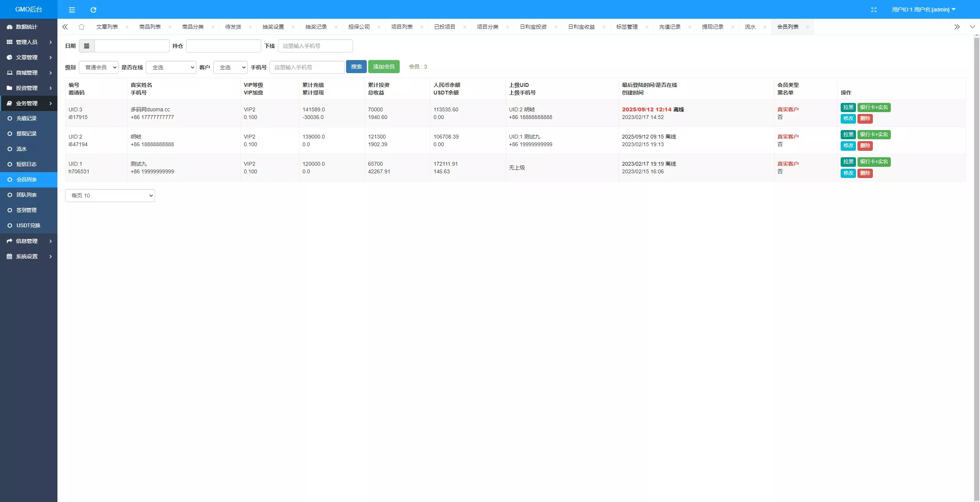Click 删除 for UID:1

tap(865, 173)
